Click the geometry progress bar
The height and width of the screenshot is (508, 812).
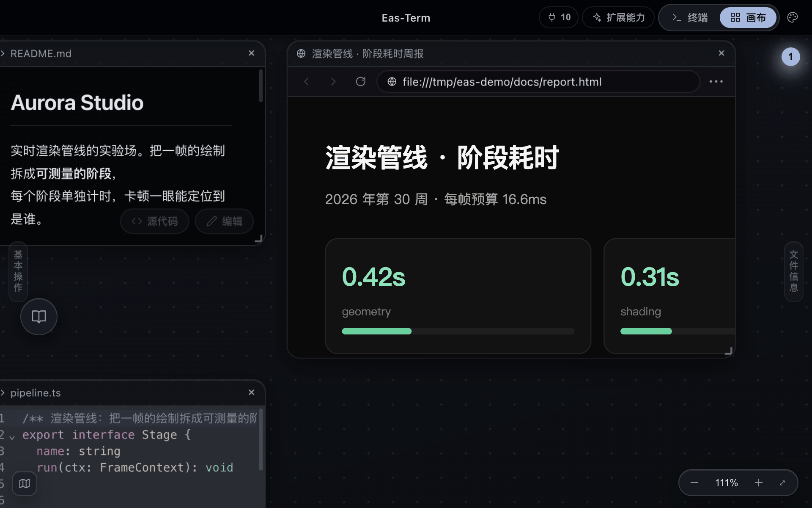click(x=458, y=331)
